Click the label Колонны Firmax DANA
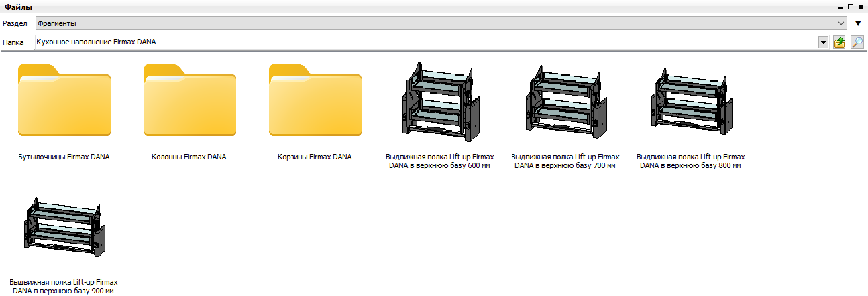Viewport: 868px width, 296px height. click(x=189, y=157)
